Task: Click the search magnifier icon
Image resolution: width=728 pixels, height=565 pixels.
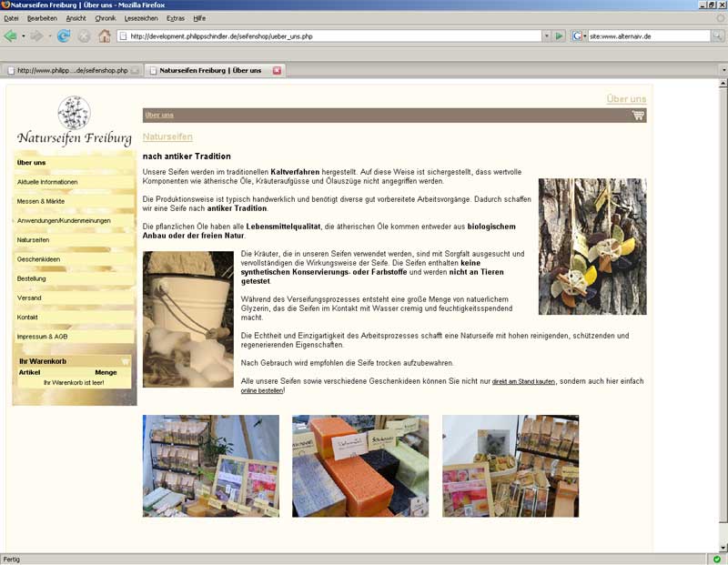Action: tap(717, 36)
